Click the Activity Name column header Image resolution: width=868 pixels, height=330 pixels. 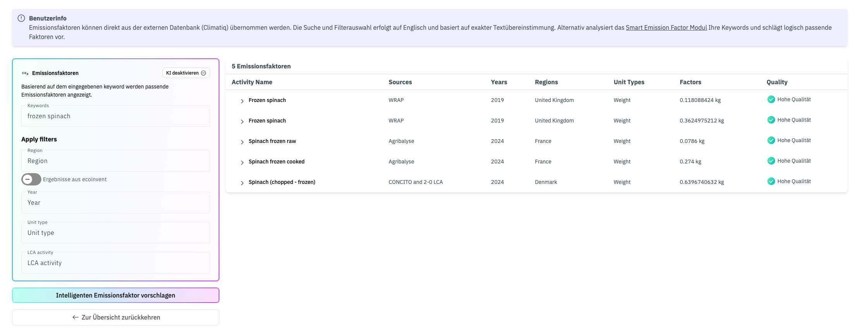(252, 82)
